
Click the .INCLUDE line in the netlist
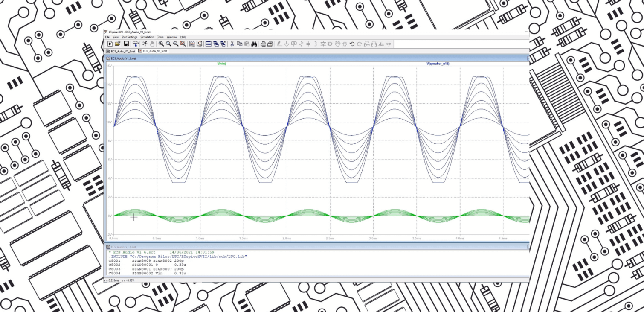[178, 256]
